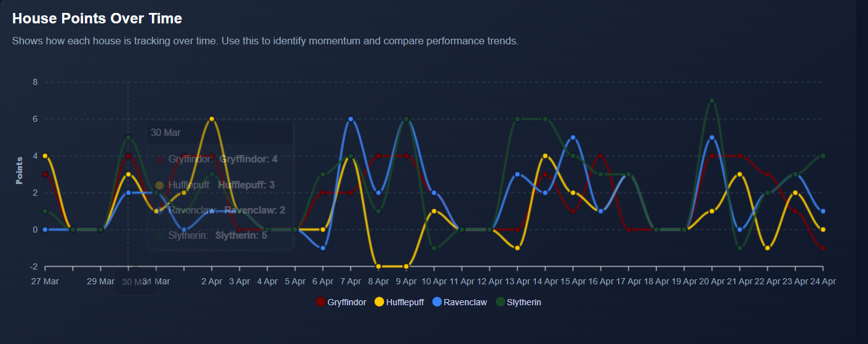Select Gryffindor 3-point marker on 27 Mar
868x344 pixels.
(45, 174)
